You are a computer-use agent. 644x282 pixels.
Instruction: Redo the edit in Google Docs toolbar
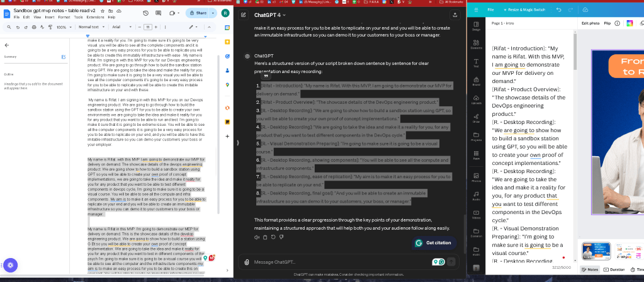[25, 27]
